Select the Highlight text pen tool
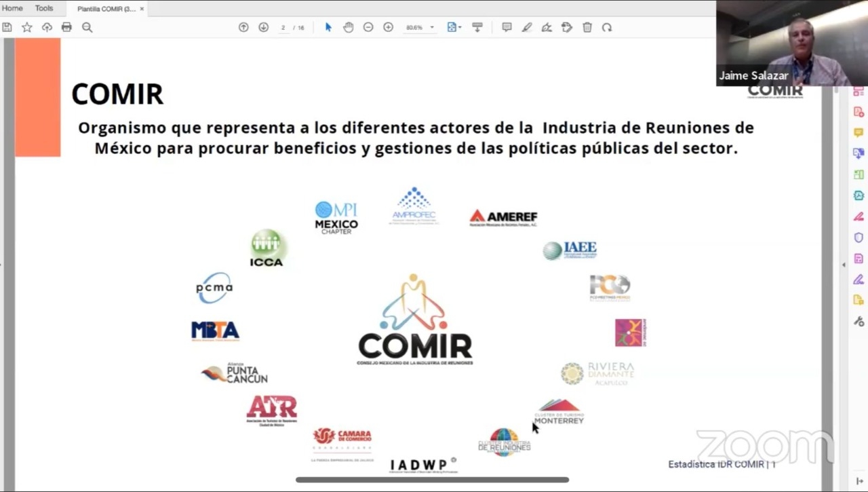The height and width of the screenshot is (492, 868). tap(527, 27)
